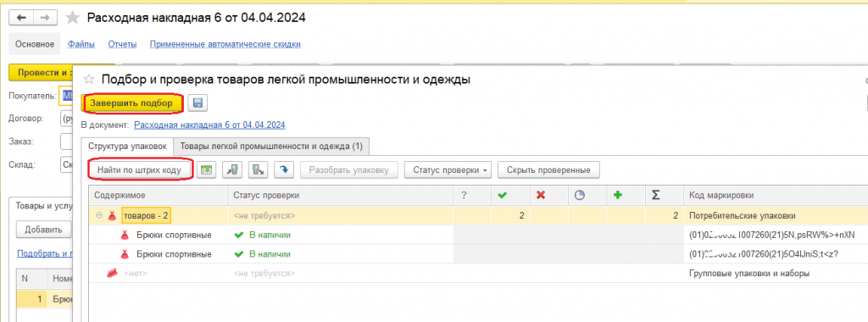Screen dimensions: 868x322
Task: Sort by the 'Статус проверки' column header
Action: (x=341, y=195)
